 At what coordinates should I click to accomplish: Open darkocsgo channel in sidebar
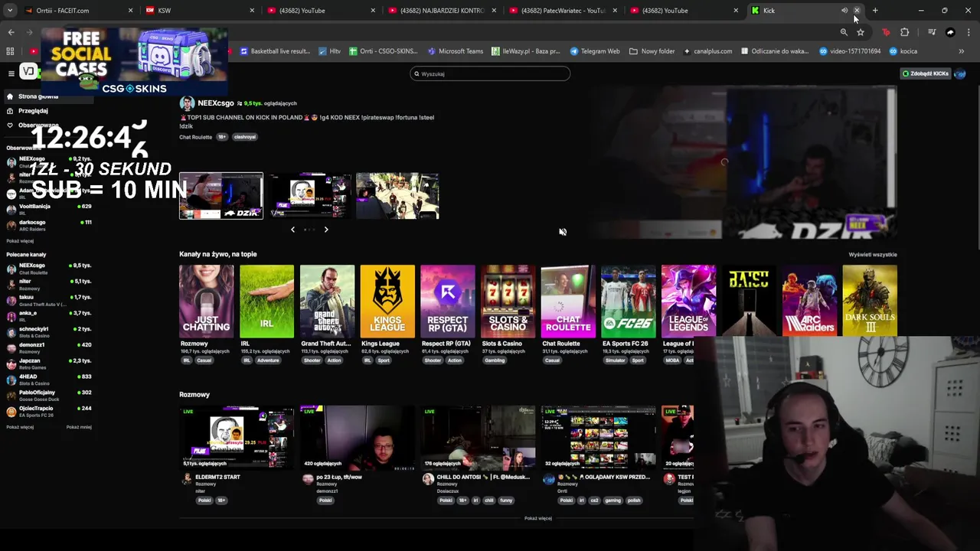tap(49, 225)
